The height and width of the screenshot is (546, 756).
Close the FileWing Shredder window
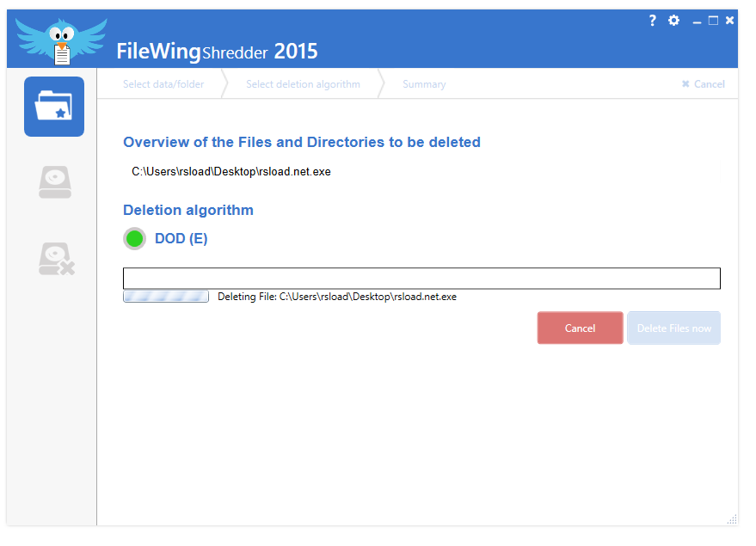click(x=729, y=21)
